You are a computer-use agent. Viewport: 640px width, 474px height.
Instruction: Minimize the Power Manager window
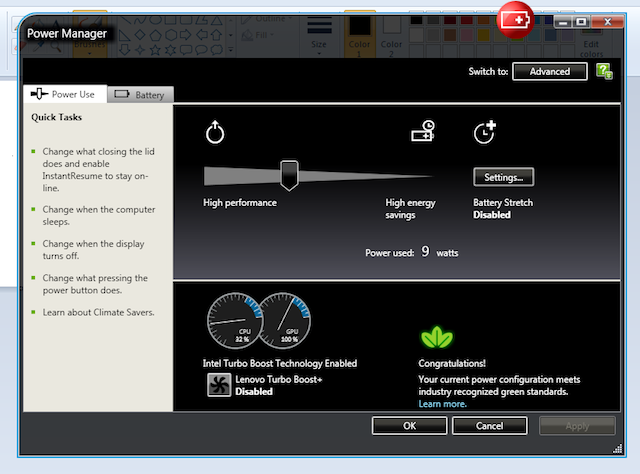coord(562,22)
